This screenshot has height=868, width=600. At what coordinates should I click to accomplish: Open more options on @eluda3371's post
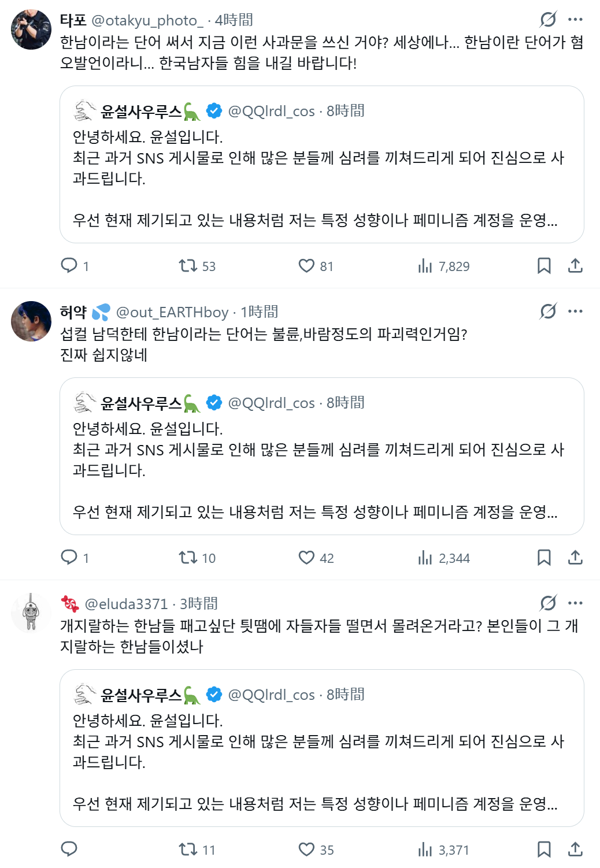(575, 603)
